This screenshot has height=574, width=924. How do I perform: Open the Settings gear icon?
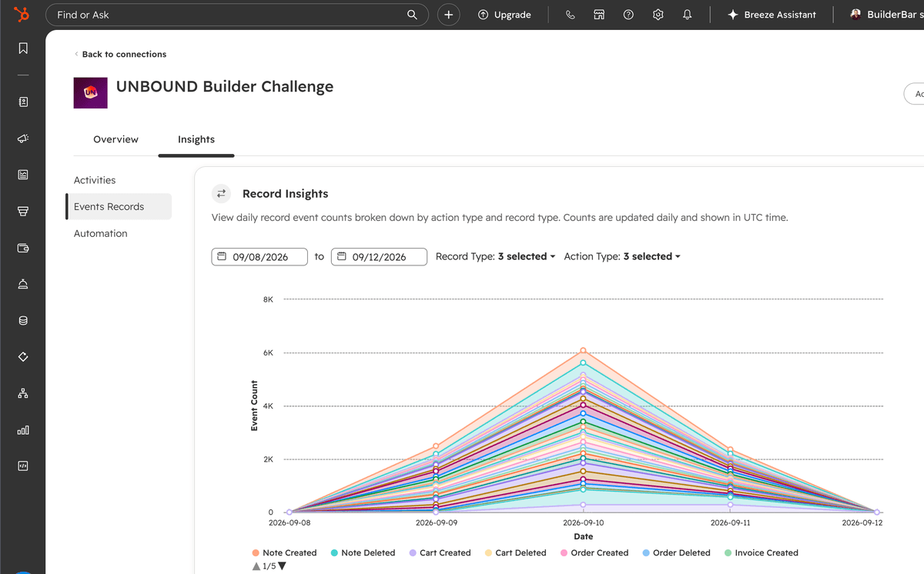pos(658,15)
